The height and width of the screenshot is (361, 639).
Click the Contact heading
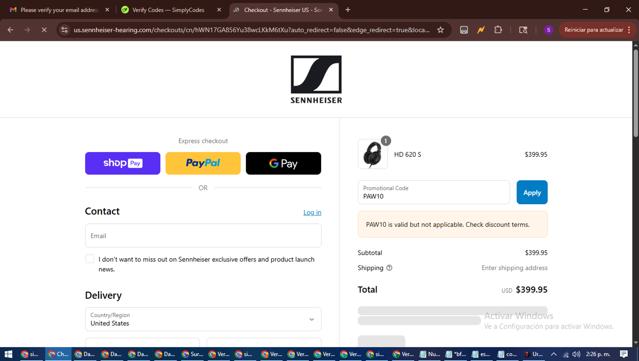pyautogui.click(x=102, y=211)
